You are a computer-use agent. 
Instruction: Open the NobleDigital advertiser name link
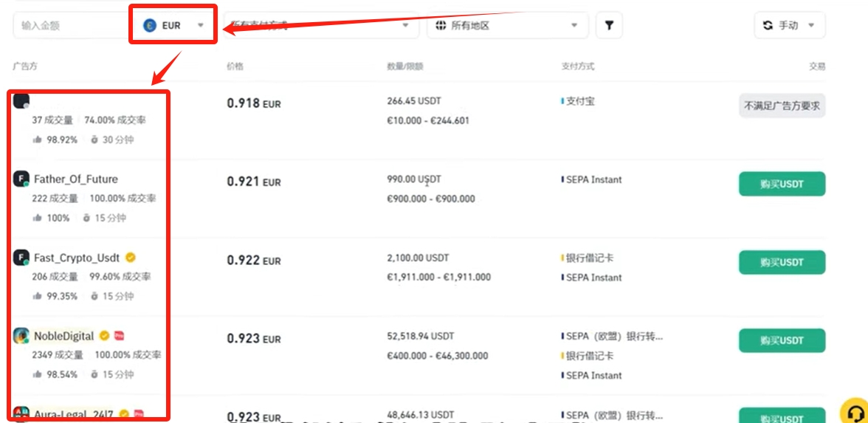click(64, 335)
